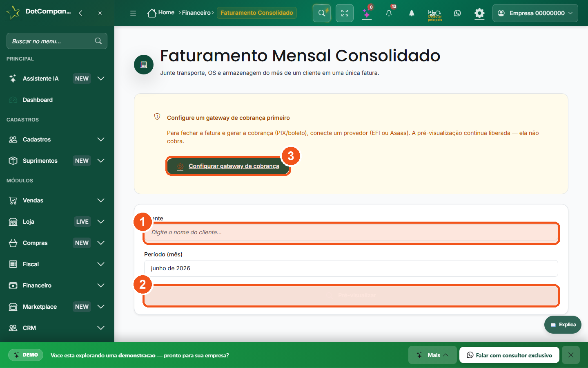The width and height of the screenshot is (588, 368).
Task: Open the Empresa 00000000 account dropdown
Action: tap(535, 13)
